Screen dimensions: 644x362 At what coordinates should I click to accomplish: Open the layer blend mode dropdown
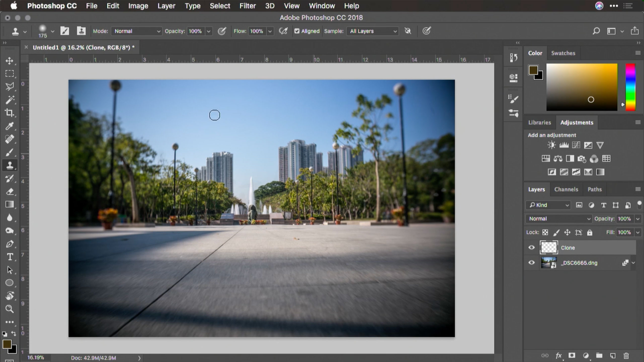click(x=559, y=219)
